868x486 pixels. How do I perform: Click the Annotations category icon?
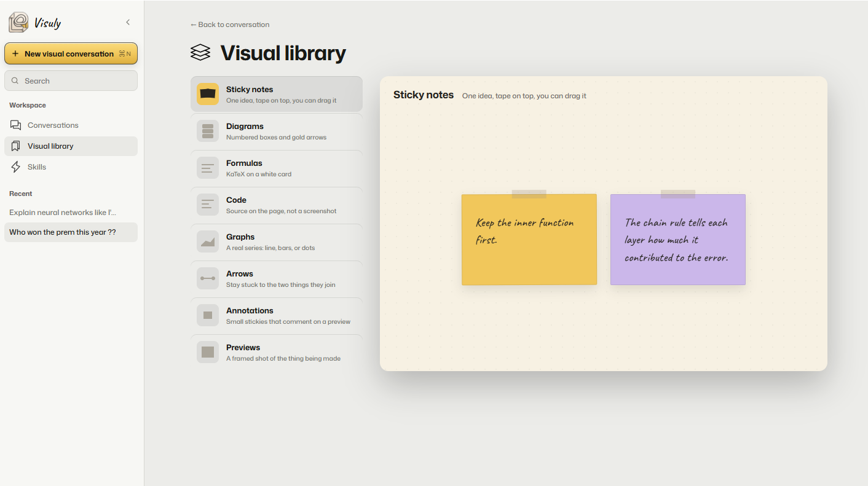point(208,315)
